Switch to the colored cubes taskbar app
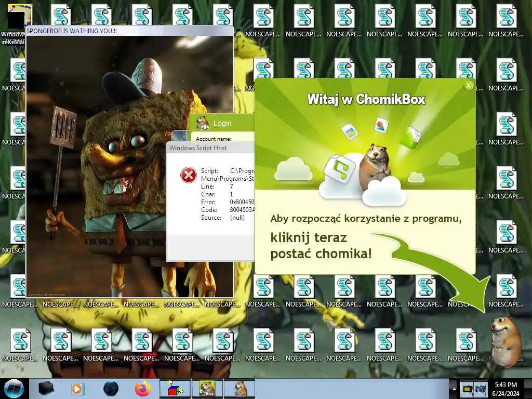The height and width of the screenshot is (399, 532). (175, 389)
